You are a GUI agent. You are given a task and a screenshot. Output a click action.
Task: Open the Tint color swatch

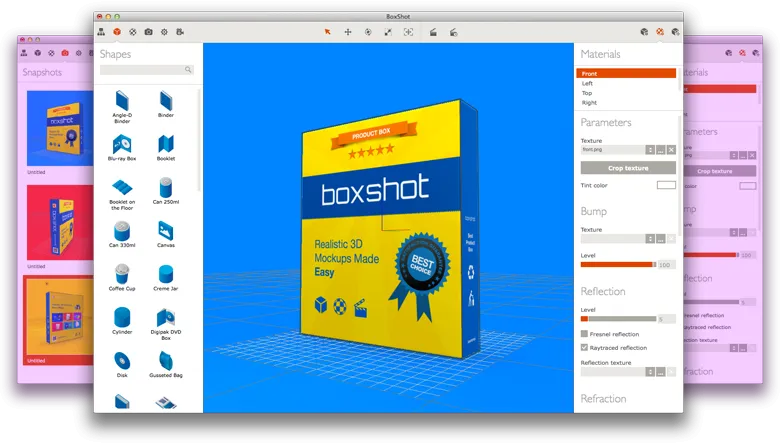[666, 185]
